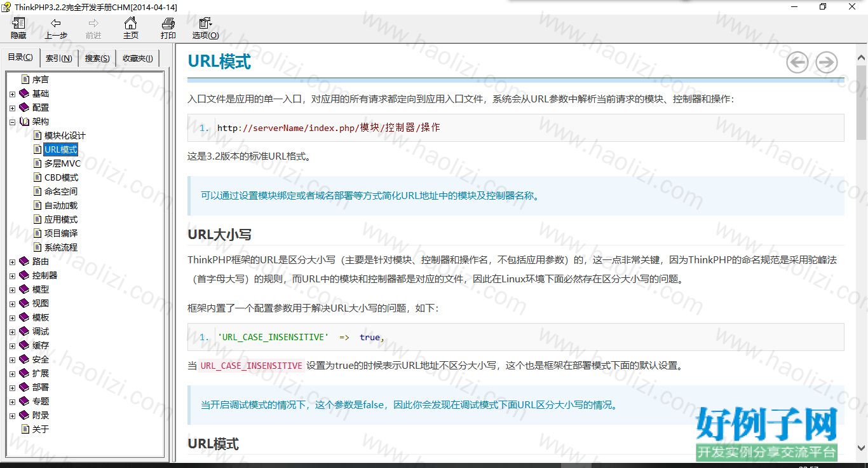Image resolution: width=868 pixels, height=468 pixels.
Task: Click the page icon beside URL模式
Action: tap(37, 149)
